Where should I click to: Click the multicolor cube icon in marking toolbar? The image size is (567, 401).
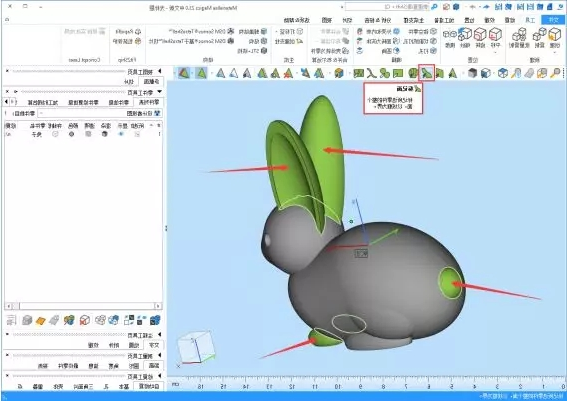coord(338,73)
